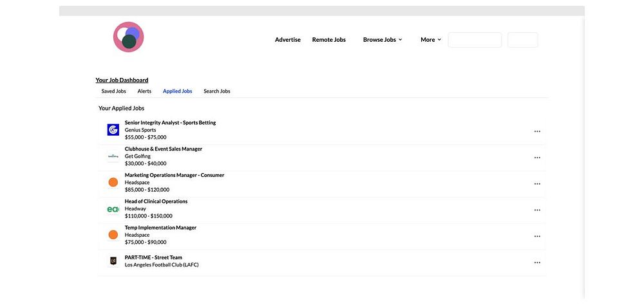Screen dimensions: 644x305
Task: Open PART-TIME - Street Team job
Action: pyautogui.click(x=154, y=258)
